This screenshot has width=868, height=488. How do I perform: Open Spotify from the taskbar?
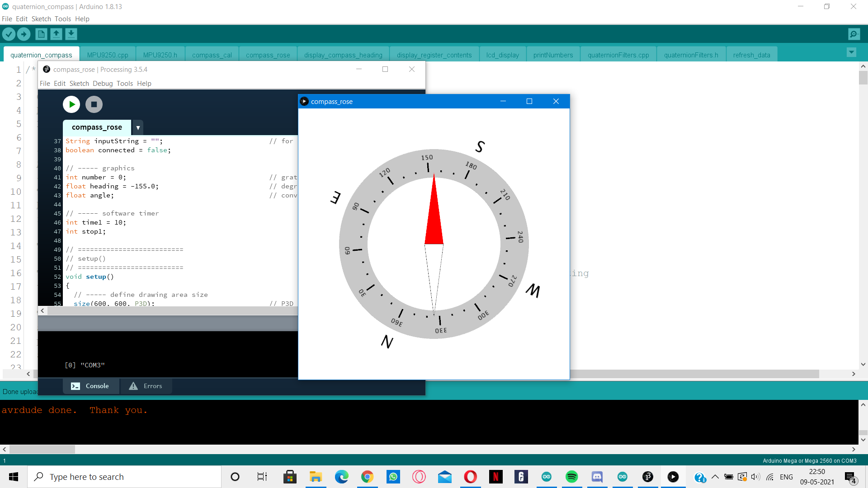click(x=571, y=477)
